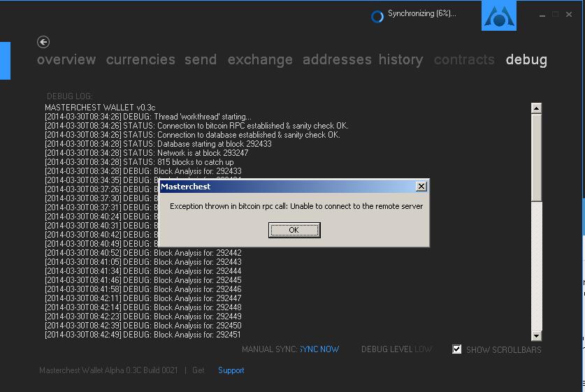Click the DEBUG LOG heading
The height and width of the screenshot is (392, 585).
[x=69, y=96]
